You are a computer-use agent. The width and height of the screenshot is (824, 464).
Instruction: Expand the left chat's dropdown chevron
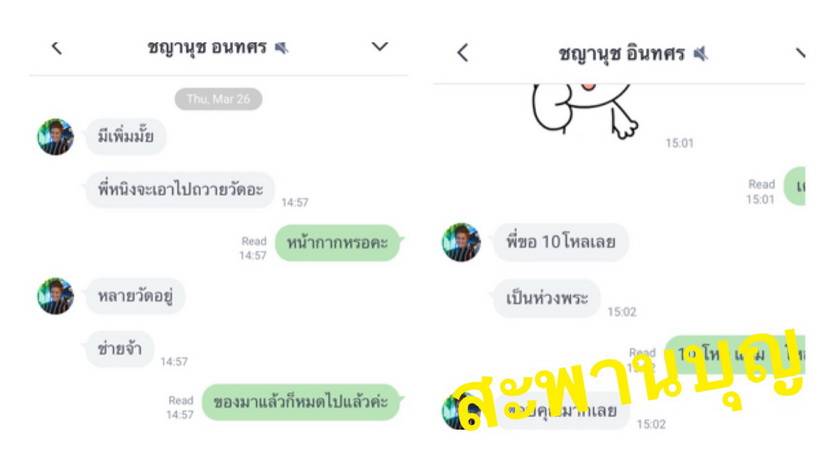380,47
